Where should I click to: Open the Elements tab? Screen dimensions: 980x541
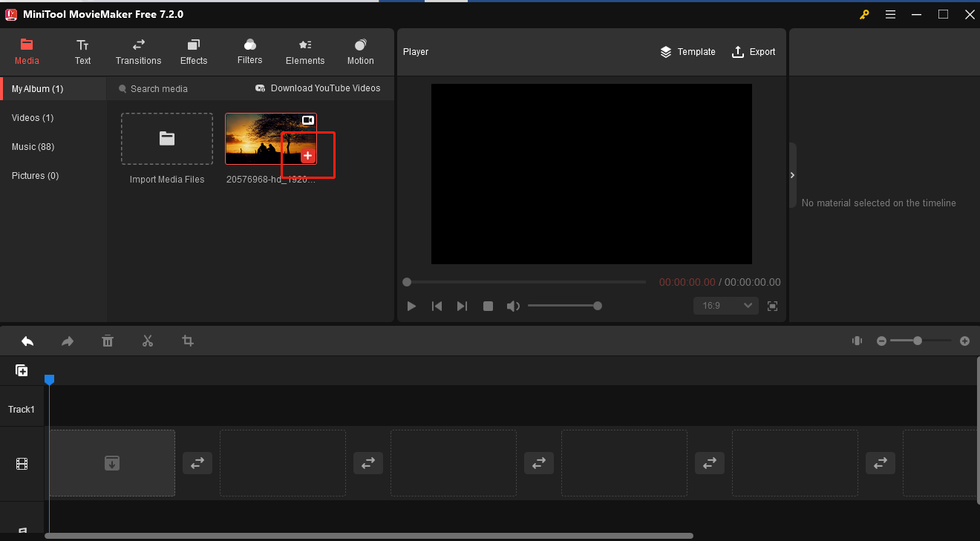[x=305, y=52]
